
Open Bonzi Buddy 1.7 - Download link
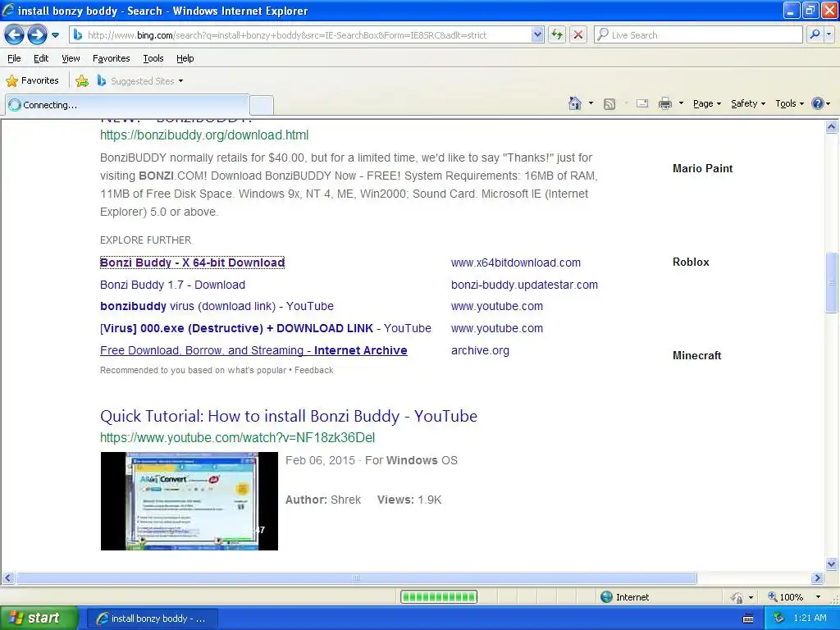click(x=172, y=285)
